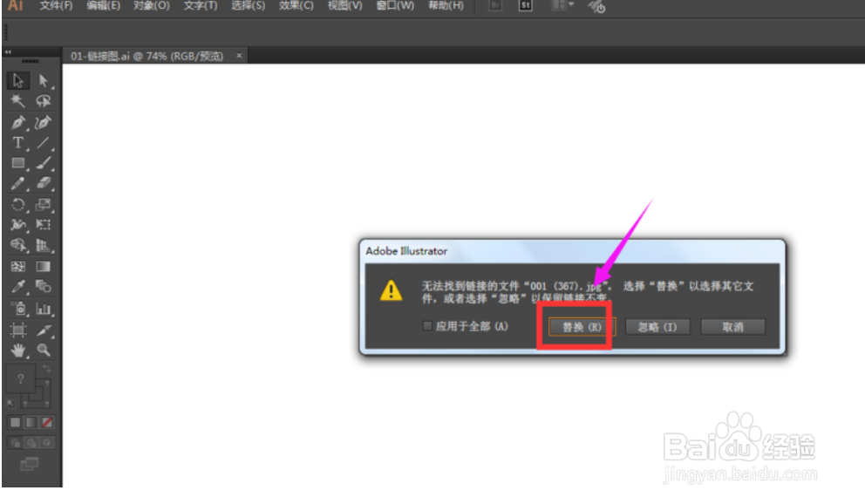Pick the Curvature tool next to Pen
The width and height of the screenshot is (865, 504).
(x=44, y=122)
